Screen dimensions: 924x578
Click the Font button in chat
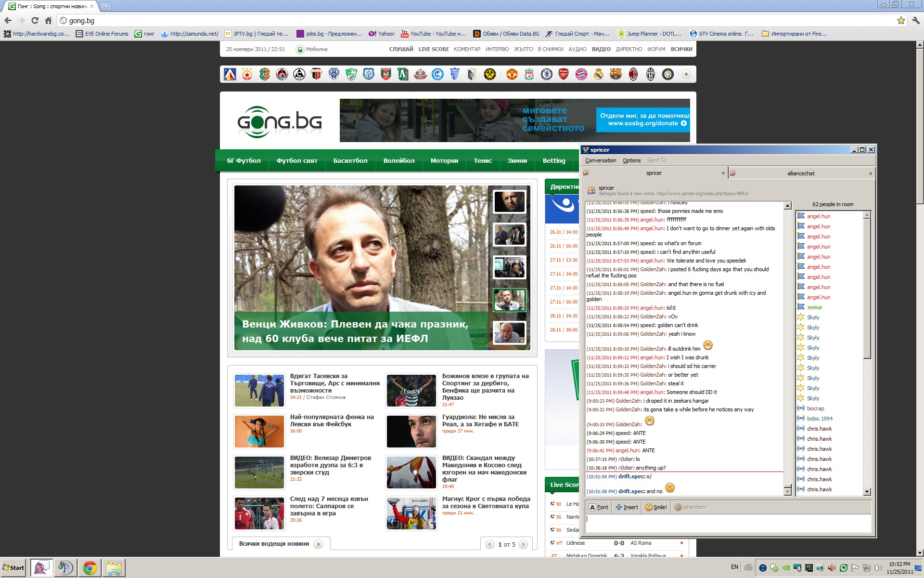tap(599, 507)
